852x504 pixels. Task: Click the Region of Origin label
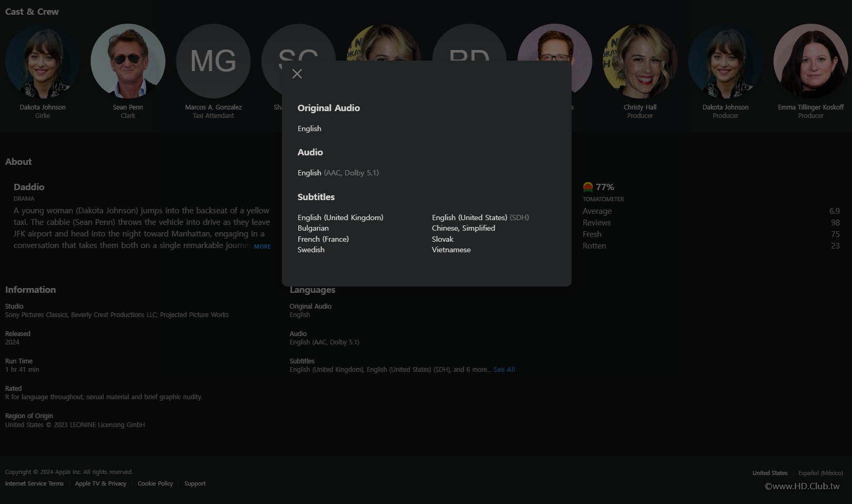29,416
